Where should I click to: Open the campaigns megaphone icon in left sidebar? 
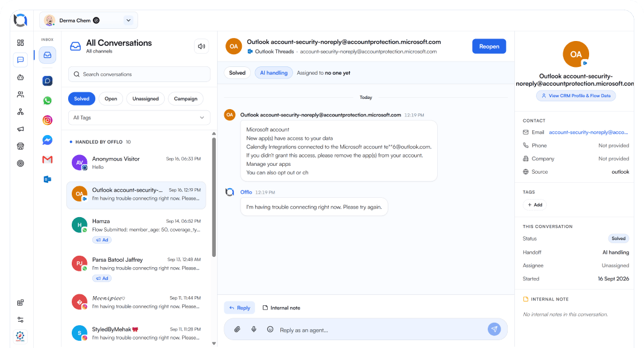coord(21,129)
